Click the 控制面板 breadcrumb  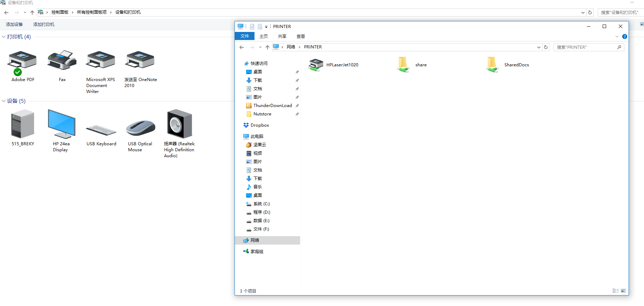(x=60, y=12)
